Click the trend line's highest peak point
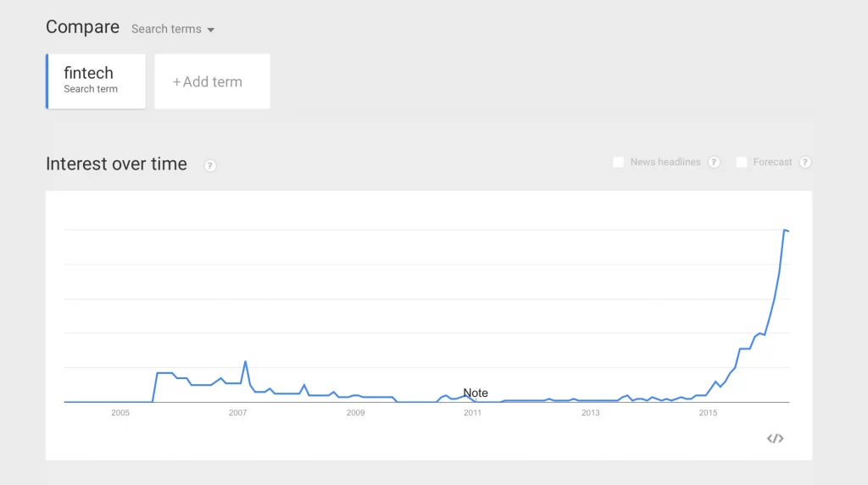The height and width of the screenshot is (485, 868). (785, 230)
